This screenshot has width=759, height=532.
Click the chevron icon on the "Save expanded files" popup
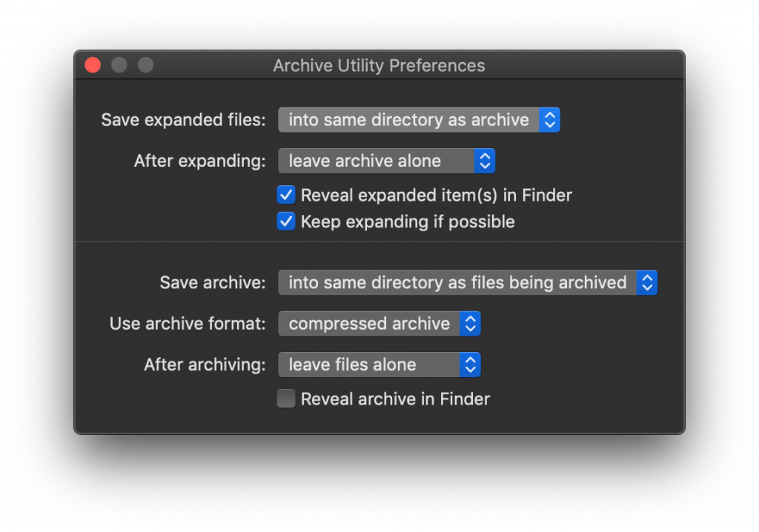(550, 119)
